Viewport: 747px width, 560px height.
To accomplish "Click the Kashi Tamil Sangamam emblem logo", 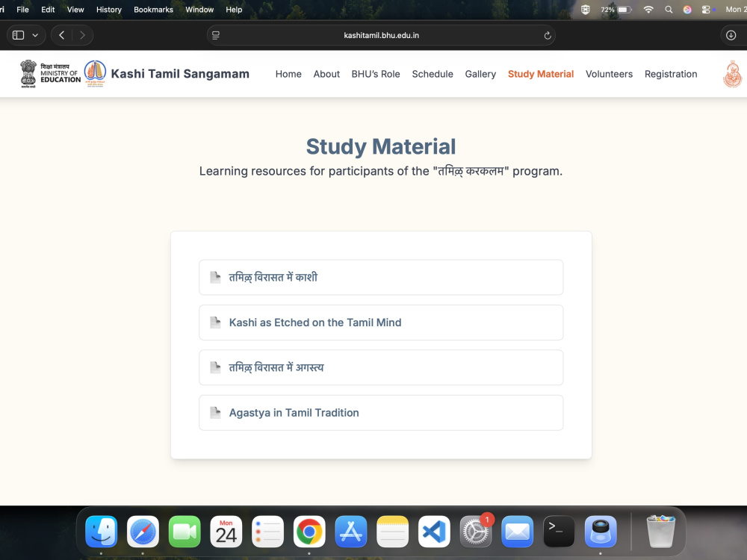I will (96, 74).
